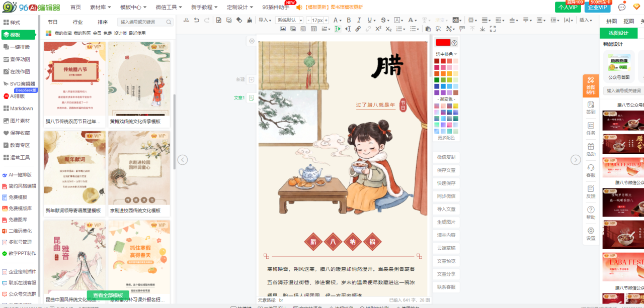Image resolution: width=644 pixels, height=308 pixels.
Task: Open the 签到 check-in icon
Action: 591,108
